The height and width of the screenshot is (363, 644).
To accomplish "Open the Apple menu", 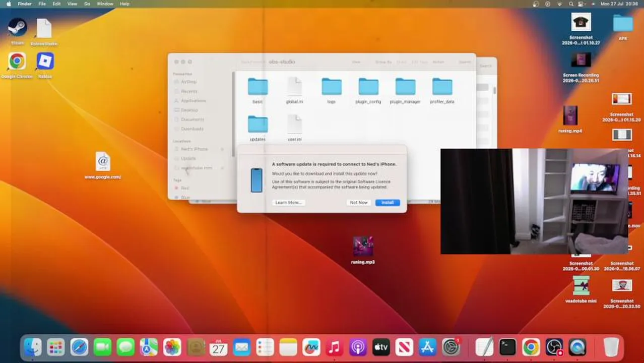I will click(9, 4).
